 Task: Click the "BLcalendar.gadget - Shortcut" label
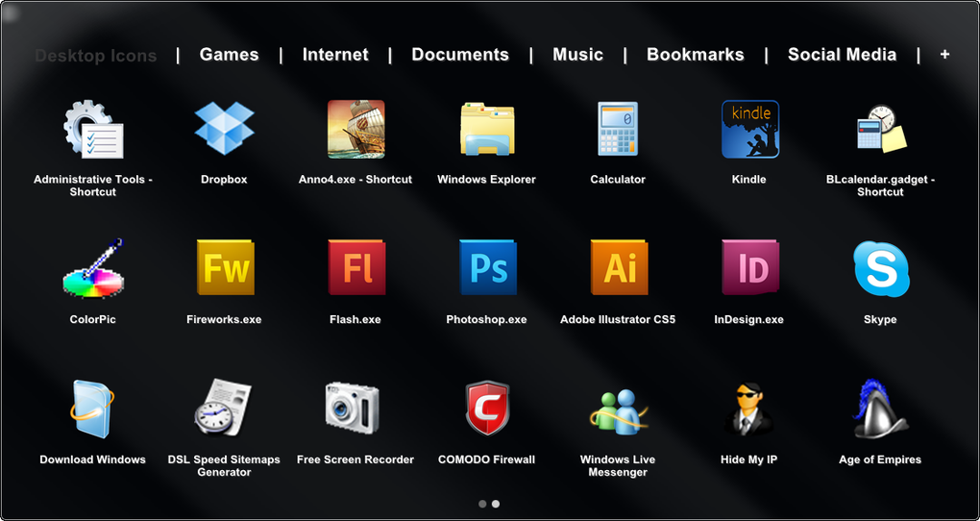point(881,186)
